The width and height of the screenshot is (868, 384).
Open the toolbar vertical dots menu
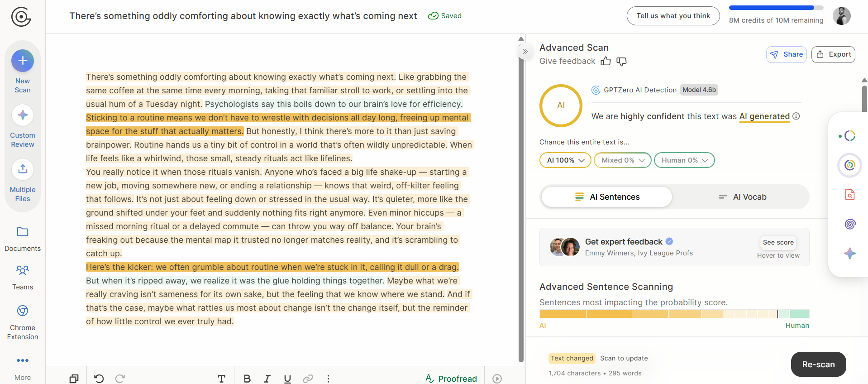pyautogui.click(x=328, y=379)
